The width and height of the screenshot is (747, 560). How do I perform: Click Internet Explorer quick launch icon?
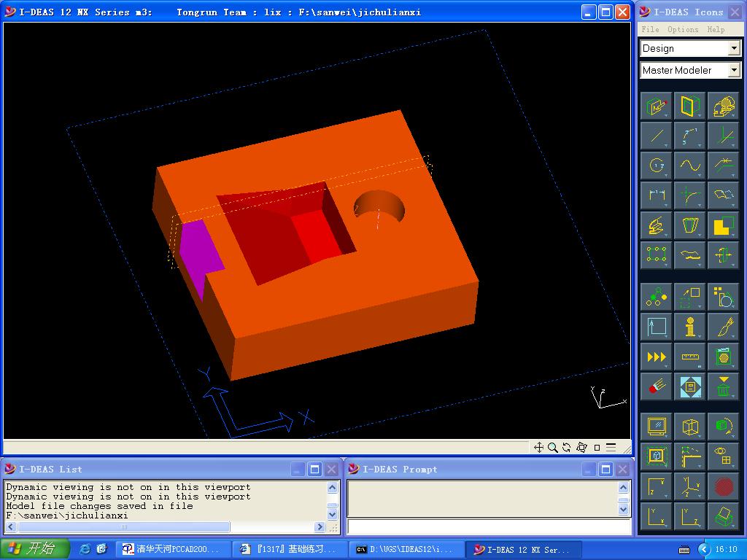pos(85,549)
